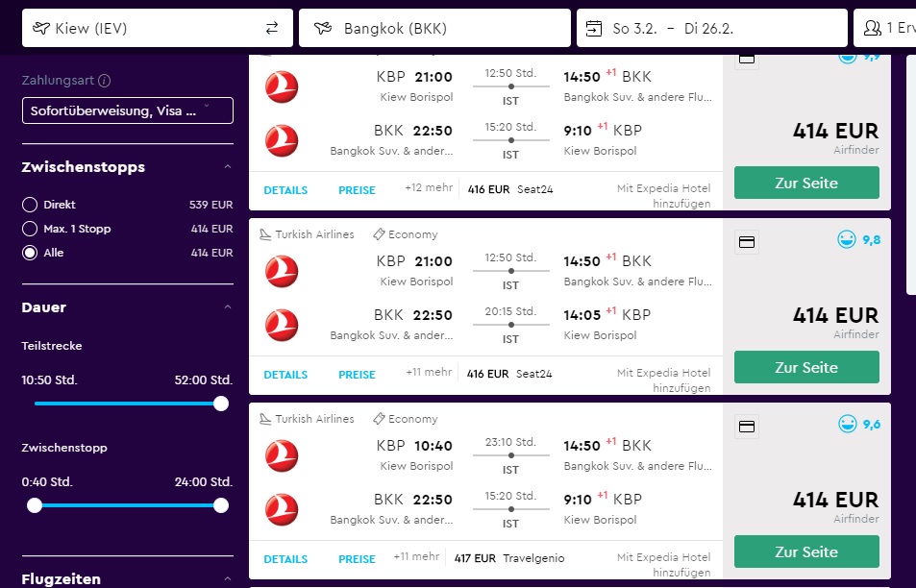Image resolution: width=916 pixels, height=588 pixels.
Task: Click the smiley rating icon showing 9,8
Action: [847, 239]
